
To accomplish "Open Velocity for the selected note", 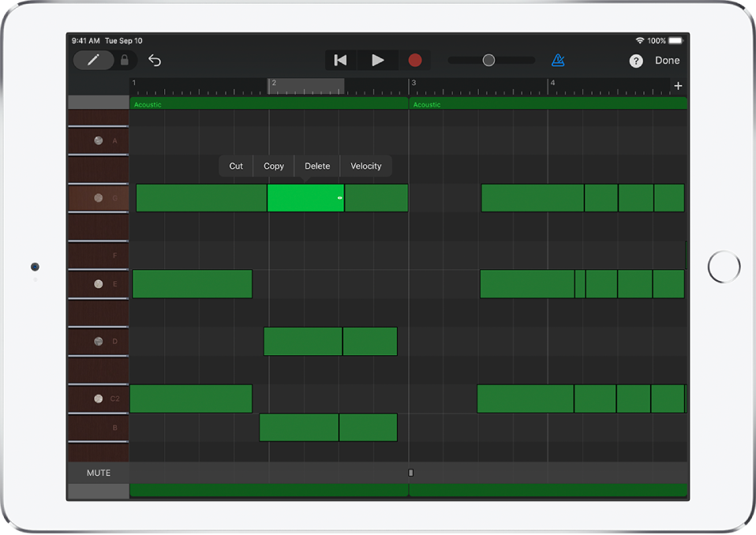I will [x=366, y=166].
